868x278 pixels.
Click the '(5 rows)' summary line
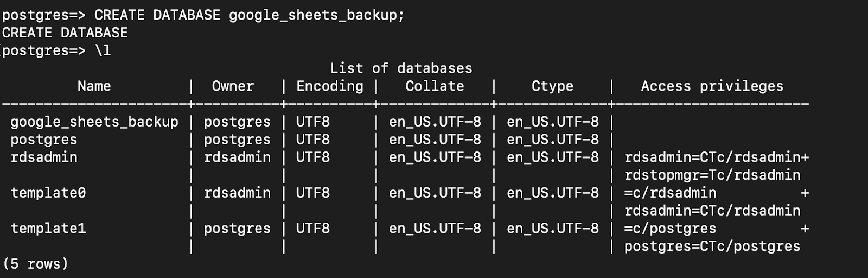(35, 264)
